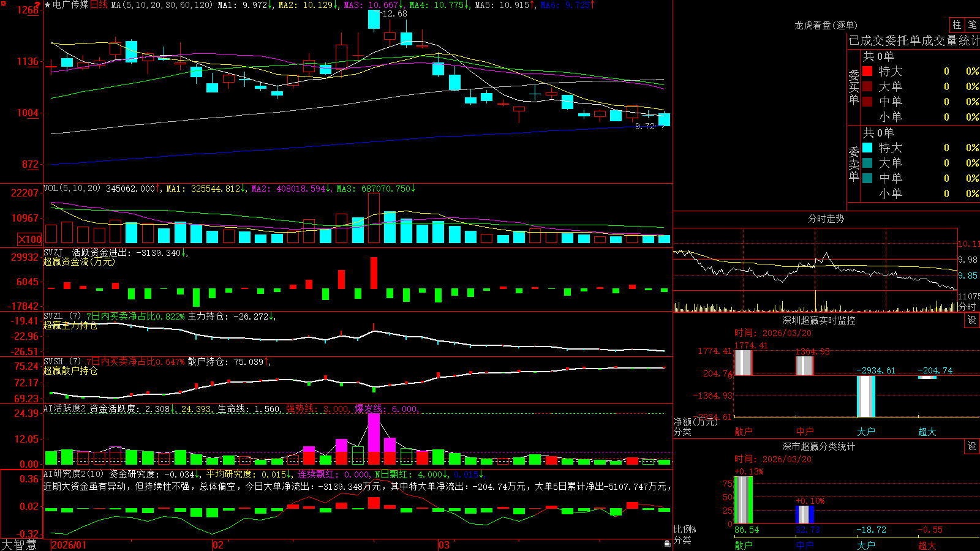Select 大户 category in 深圳超赢实时监控 chart

(x=866, y=432)
